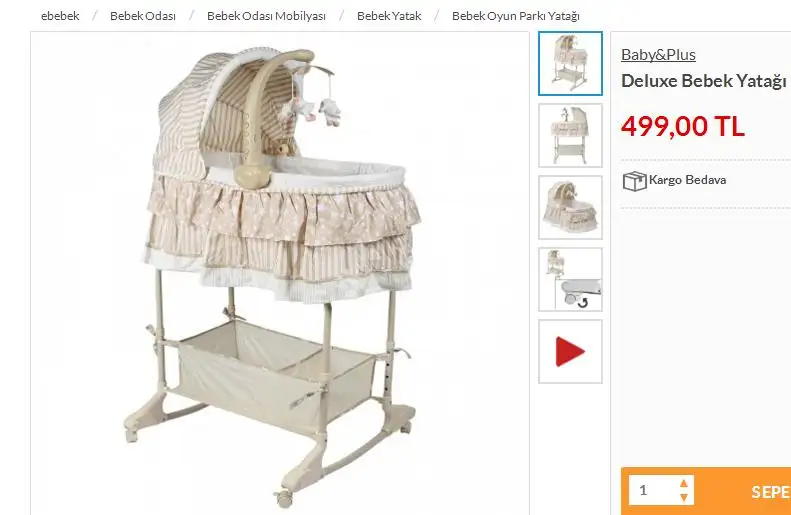Select the first bassinet thumbnail
This screenshot has width=791, height=515.
tap(570, 64)
